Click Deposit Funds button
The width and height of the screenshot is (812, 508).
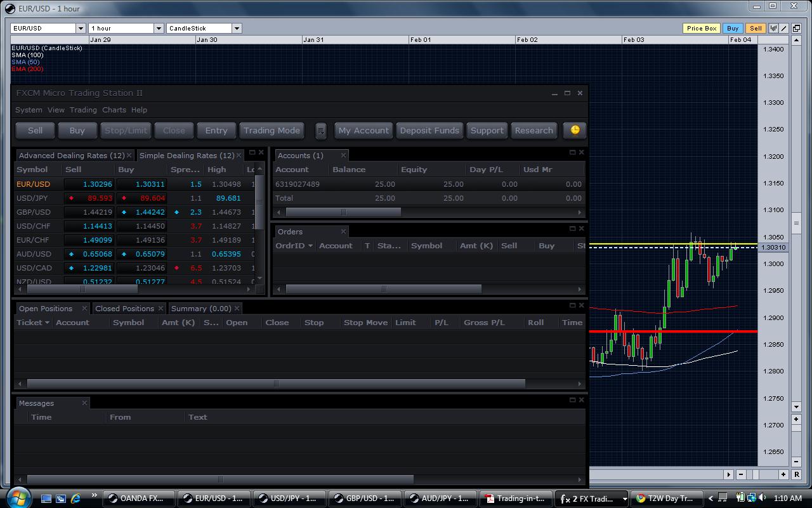click(429, 130)
